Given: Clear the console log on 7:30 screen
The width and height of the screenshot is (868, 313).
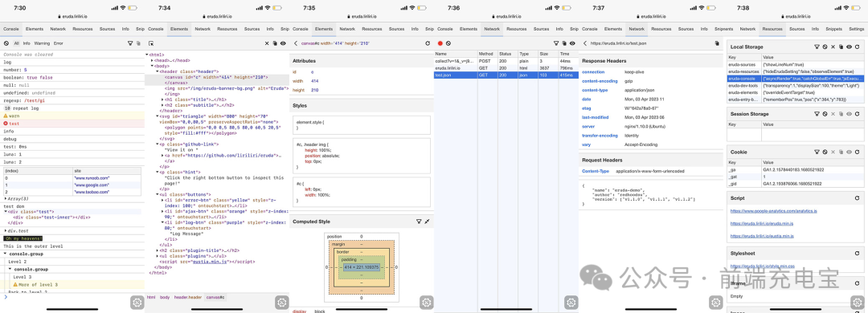Looking at the screenshot, I should (x=6, y=43).
